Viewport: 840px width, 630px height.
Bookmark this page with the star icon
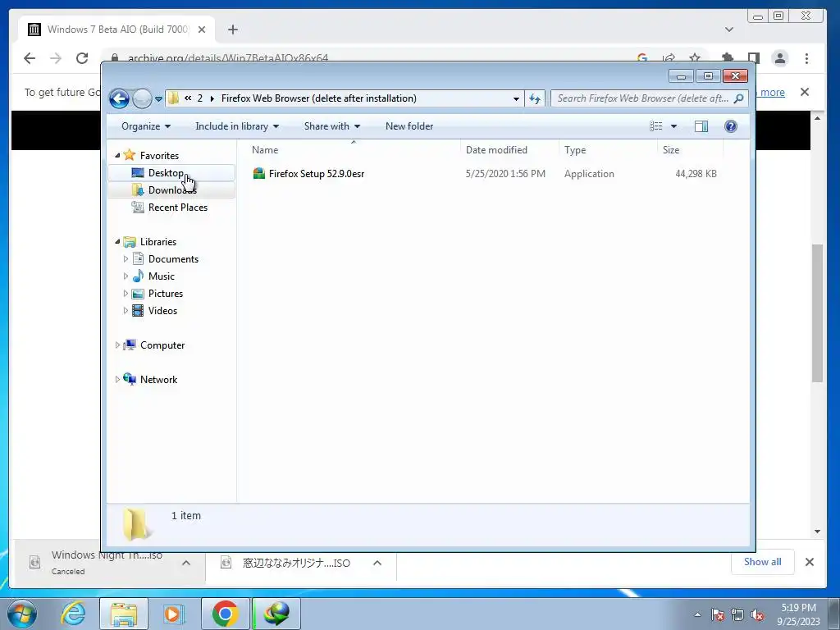click(695, 58)
